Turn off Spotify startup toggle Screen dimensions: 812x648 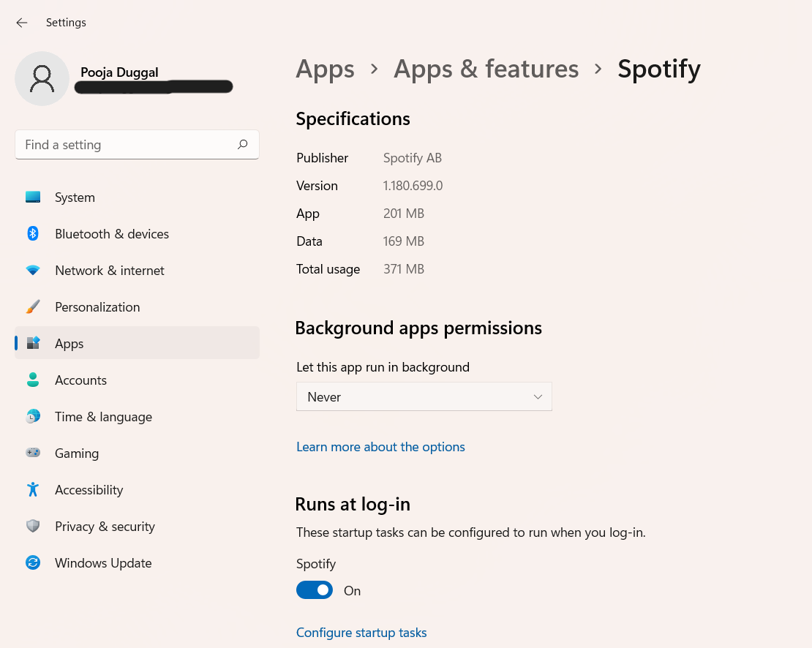click(315, 590)
